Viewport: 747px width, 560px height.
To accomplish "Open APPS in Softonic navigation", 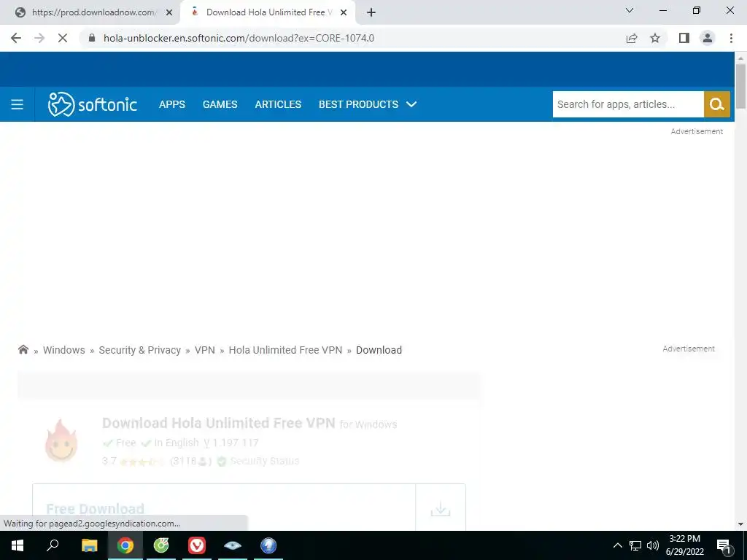I will pyautogui.click(x=172, y=104).
